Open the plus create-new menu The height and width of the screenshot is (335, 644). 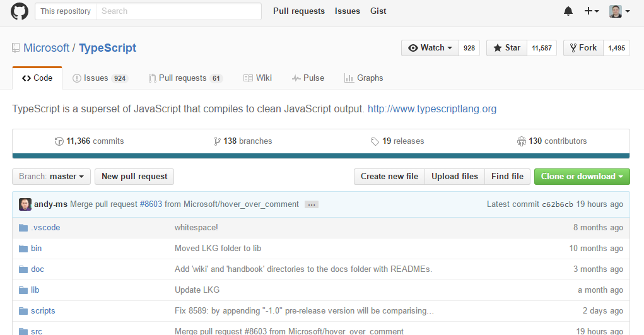tap(592, 11)
